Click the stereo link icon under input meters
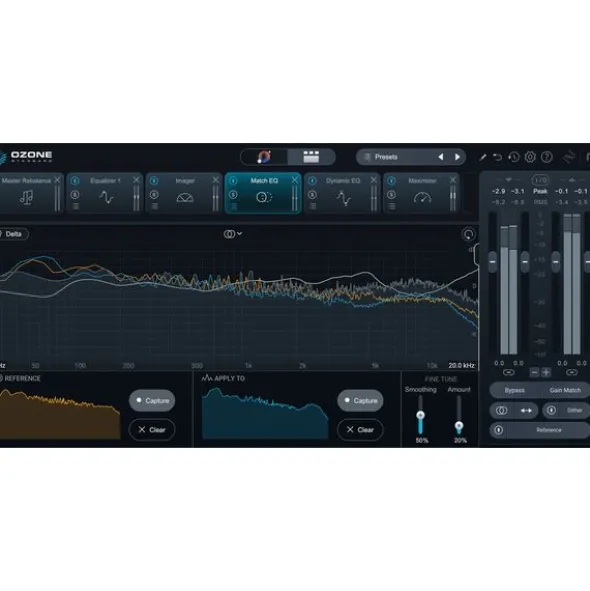Screen dimensions: 590x591 (x=509, y=372)
